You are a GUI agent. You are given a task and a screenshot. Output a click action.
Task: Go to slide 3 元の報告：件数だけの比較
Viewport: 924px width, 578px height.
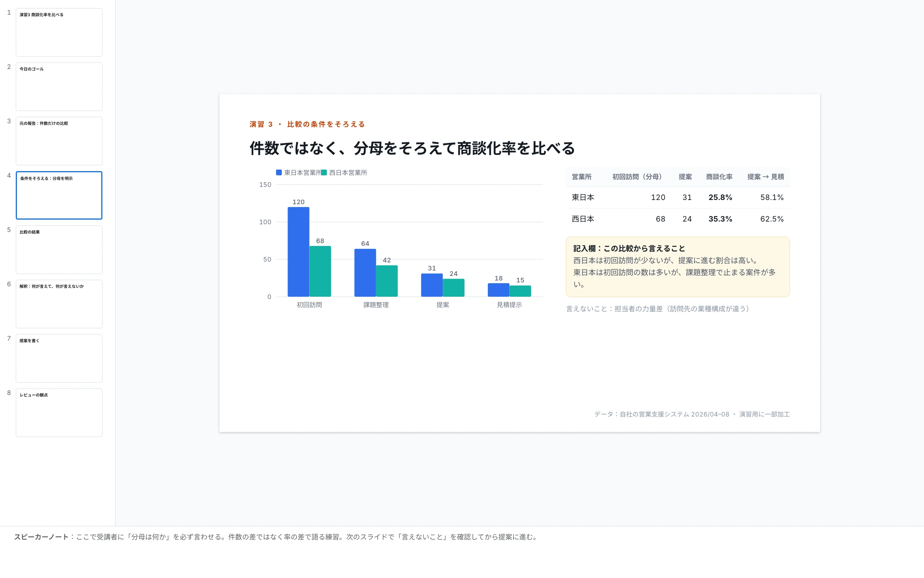click(59, 141)
